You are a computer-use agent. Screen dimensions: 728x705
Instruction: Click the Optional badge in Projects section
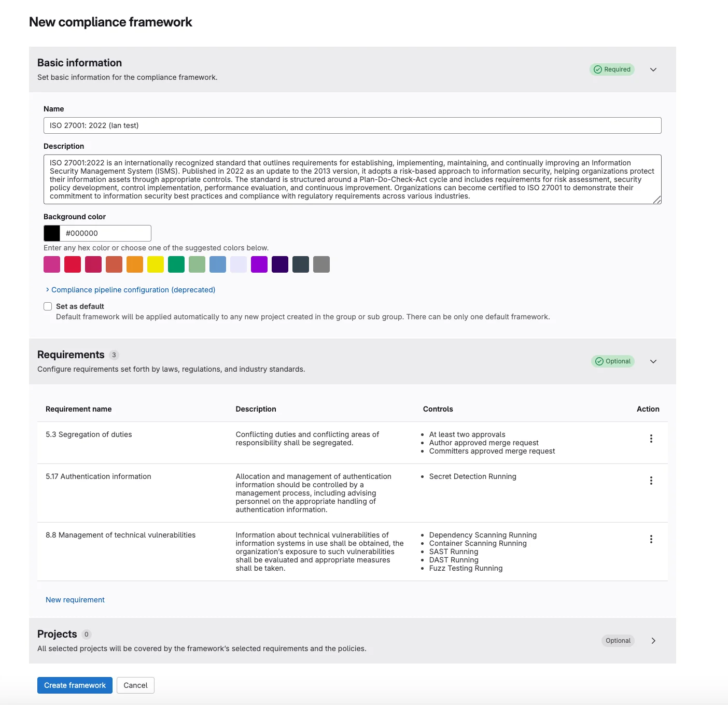click(x=618, y=641)
